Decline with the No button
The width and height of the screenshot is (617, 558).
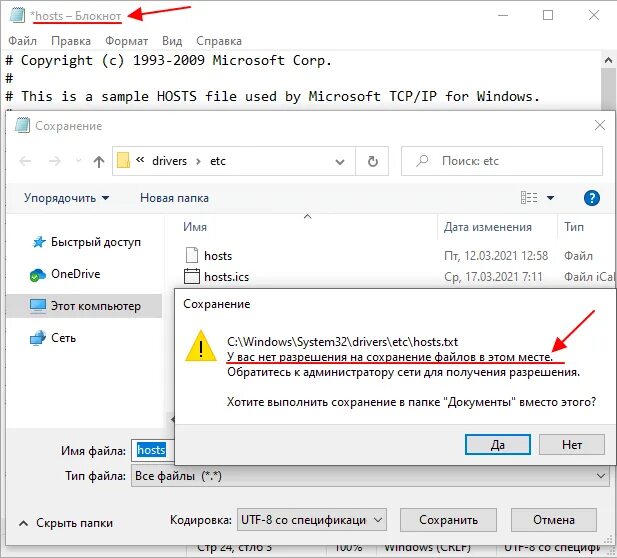click(x=572, y=445)
